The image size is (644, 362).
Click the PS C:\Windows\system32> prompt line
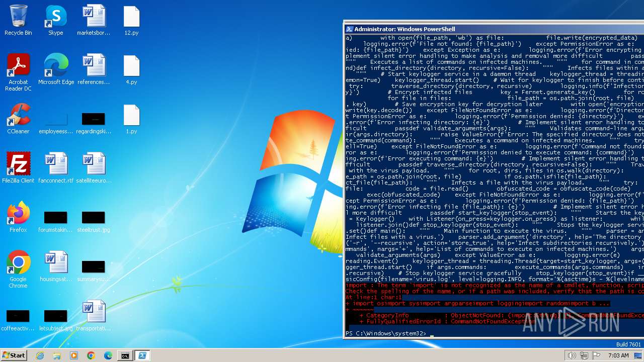tap(386, 333)
